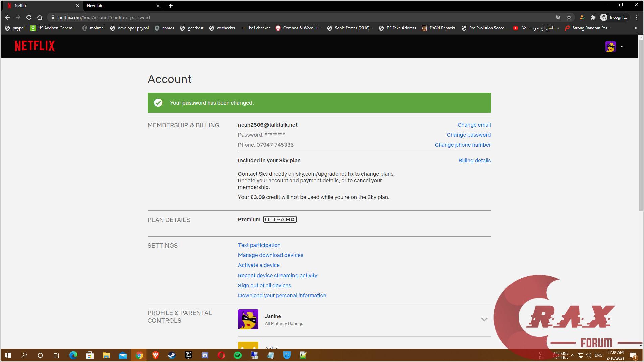This screenshot has height=362, width=644.
Task: Click the Netflix logo in the header
Action: click(35, 46)
